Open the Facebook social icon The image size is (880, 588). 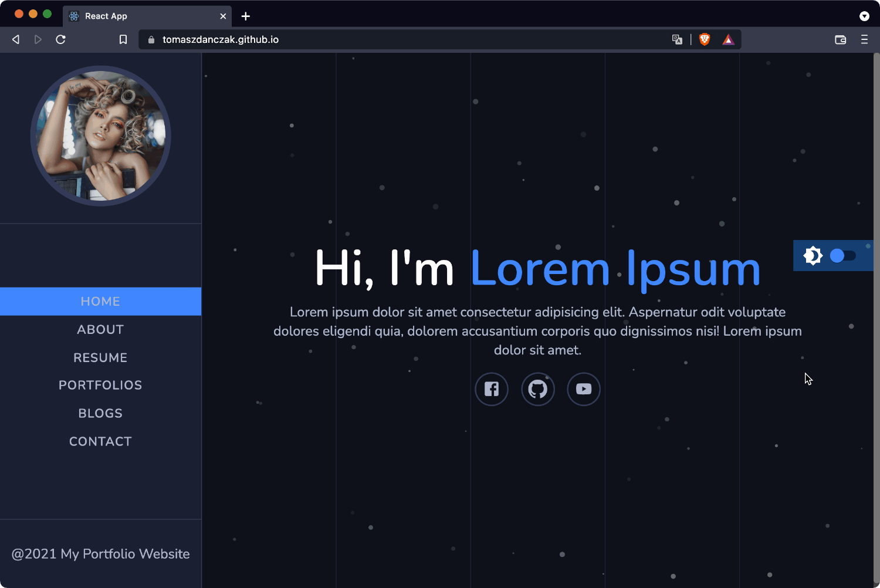(x=491, y=388)
